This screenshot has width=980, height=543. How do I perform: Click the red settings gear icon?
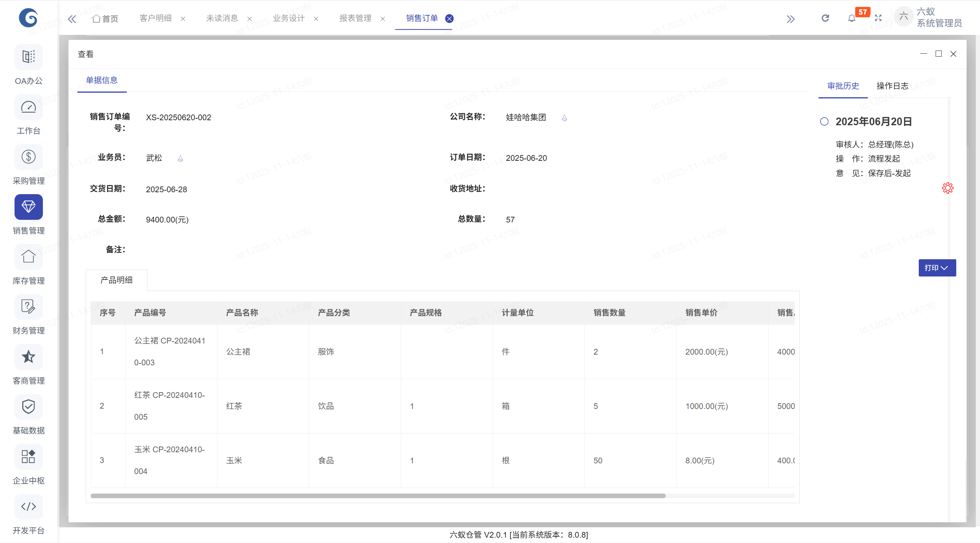click(947, 188)
